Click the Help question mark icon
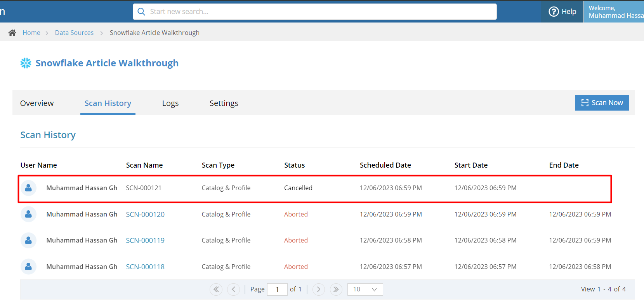 tap(554, 12)
